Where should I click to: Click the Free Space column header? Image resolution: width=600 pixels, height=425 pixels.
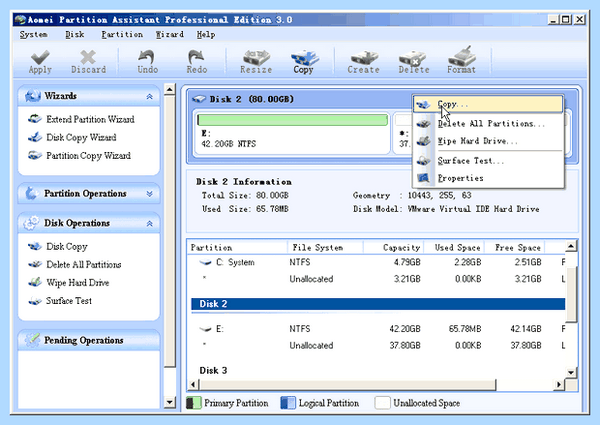tap(514, 248)
